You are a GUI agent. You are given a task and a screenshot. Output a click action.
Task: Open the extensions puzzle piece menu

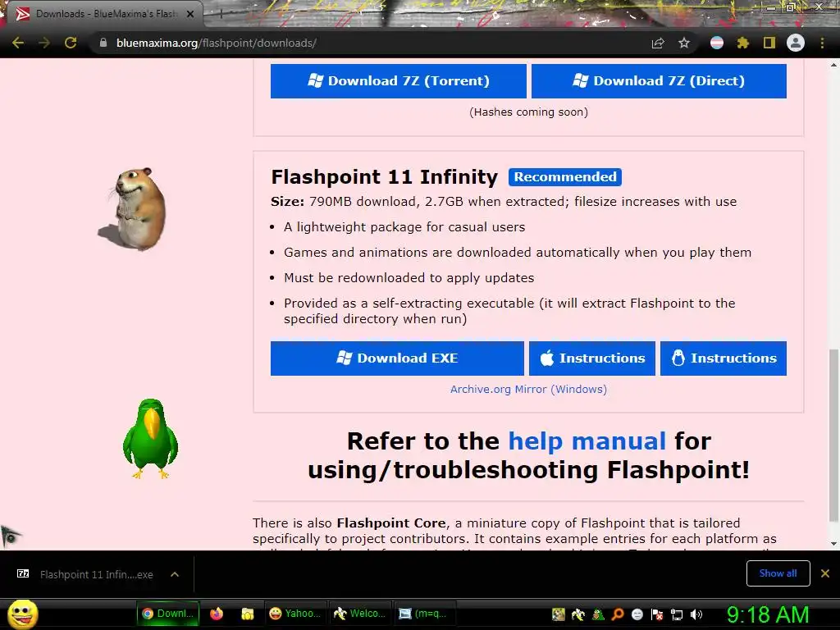pos(743,43)
